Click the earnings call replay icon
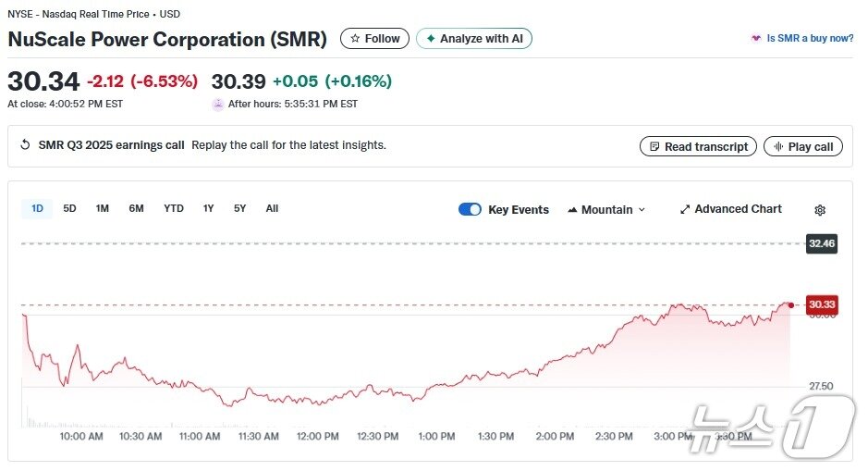This screenshot has height=471, width=868. point(26,145)
